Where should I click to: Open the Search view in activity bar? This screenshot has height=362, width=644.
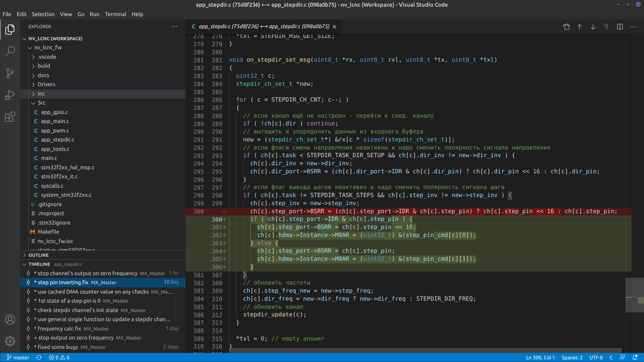[10, 51]
